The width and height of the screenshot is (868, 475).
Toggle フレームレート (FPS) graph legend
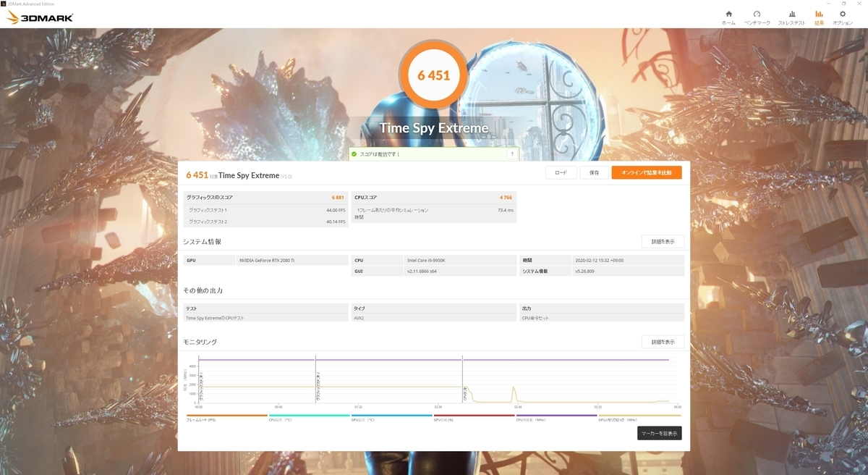226,418
